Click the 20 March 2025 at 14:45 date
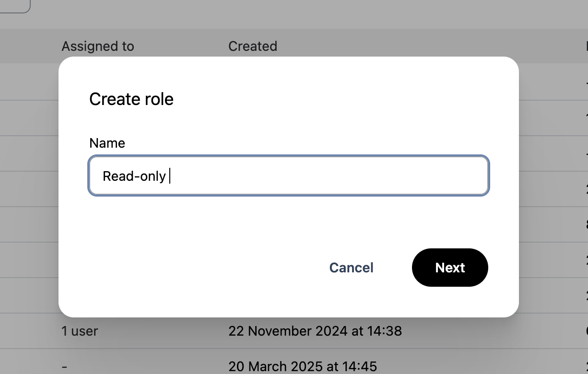 (303, 366)
